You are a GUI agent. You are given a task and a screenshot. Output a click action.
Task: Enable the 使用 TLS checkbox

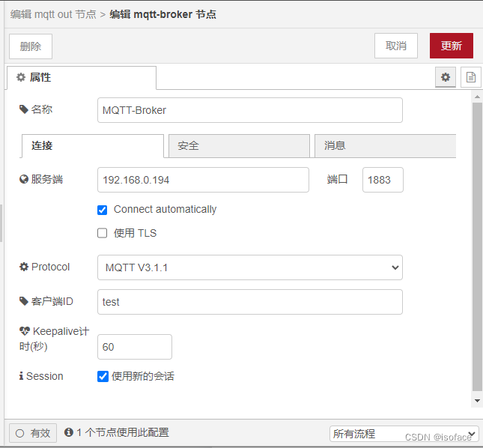pos(103,233)
